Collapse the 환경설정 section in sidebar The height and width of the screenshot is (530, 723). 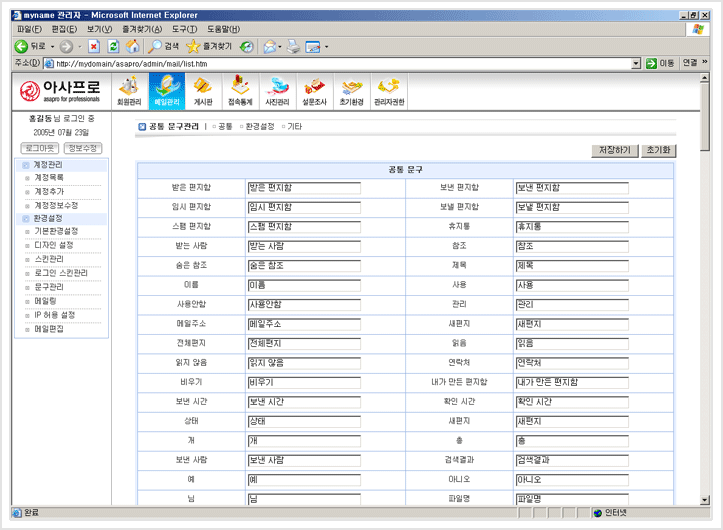[25, 218]
